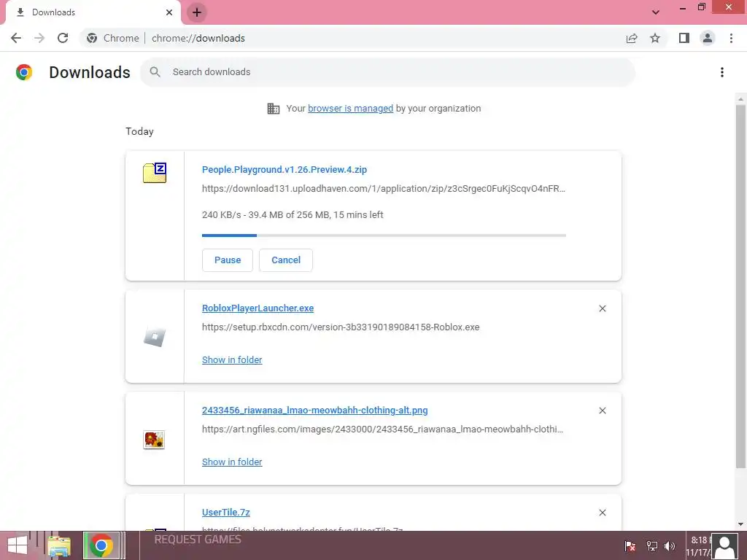The width and height of the screenshot is (747, 560).
Task: Open Chrome's three-dot main menu
Action: tap(731, 38)
